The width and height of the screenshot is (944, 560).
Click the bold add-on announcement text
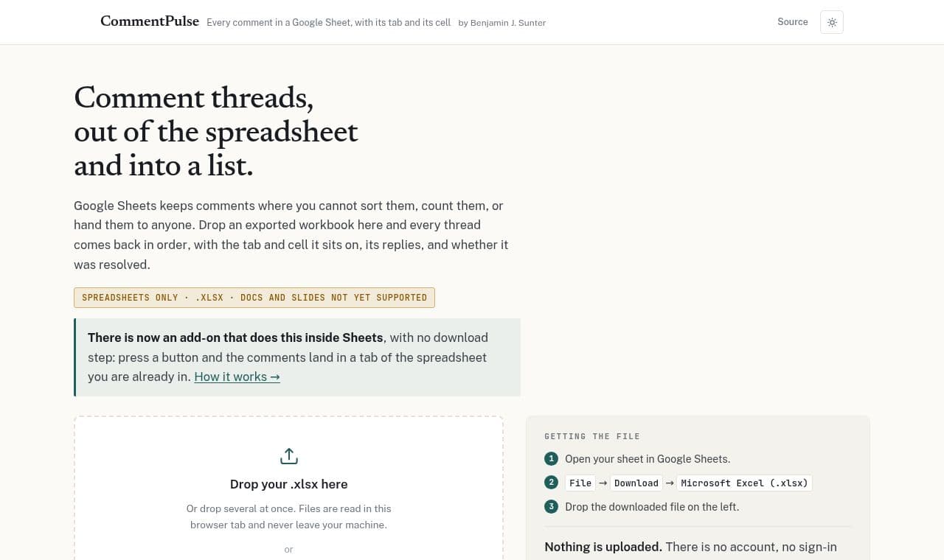pos(235,337)
